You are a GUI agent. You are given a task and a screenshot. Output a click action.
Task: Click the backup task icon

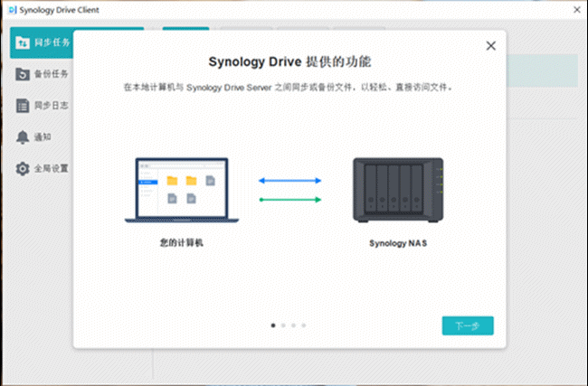click(x=23, y=74)
